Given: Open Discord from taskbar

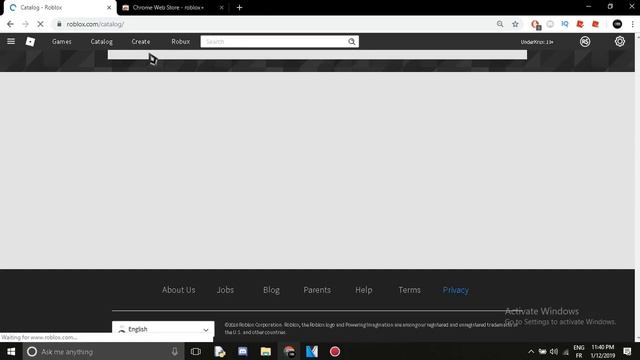Looking at the screenshot, I should [x=243, y=351].
